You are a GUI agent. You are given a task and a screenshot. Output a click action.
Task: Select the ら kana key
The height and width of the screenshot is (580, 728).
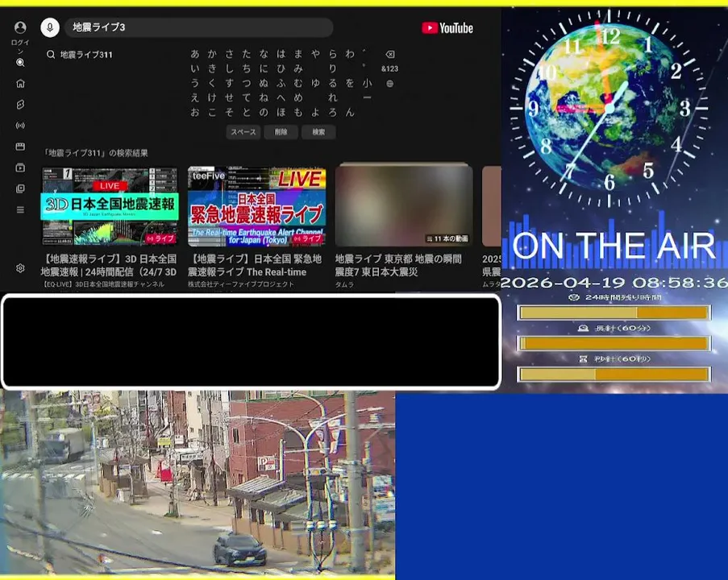pyautogui.click(x=332, y=54)
